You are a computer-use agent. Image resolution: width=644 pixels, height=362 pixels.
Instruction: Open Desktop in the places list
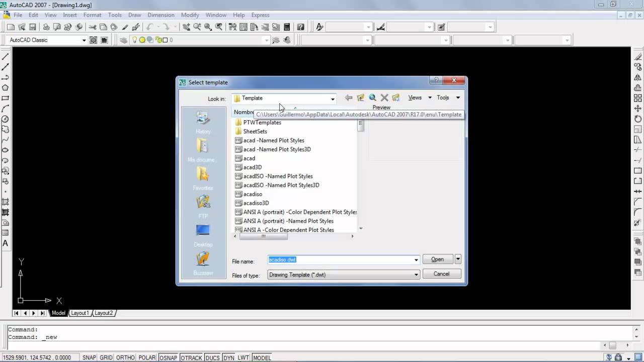[203, 235]
